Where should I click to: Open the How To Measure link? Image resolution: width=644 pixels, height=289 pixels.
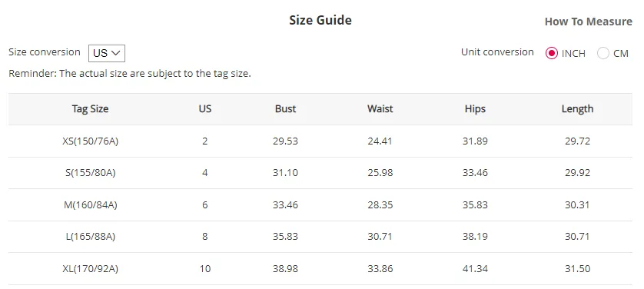click(588, 22)
